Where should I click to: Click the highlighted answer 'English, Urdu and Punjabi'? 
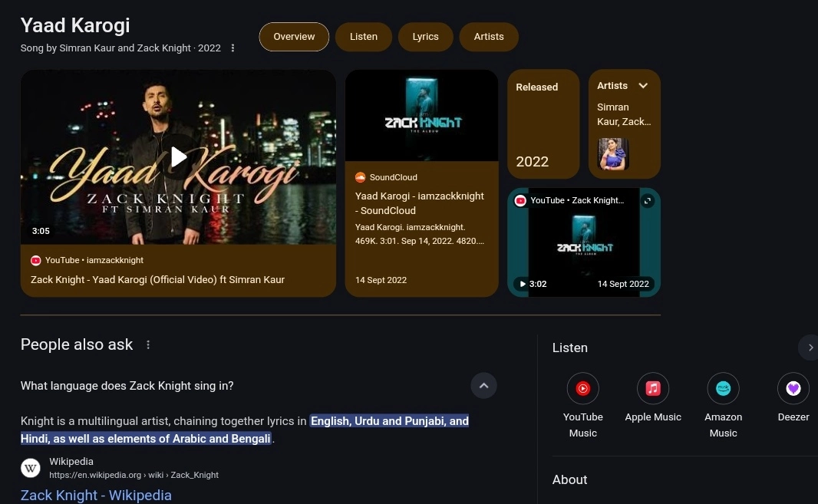point(245,430)
